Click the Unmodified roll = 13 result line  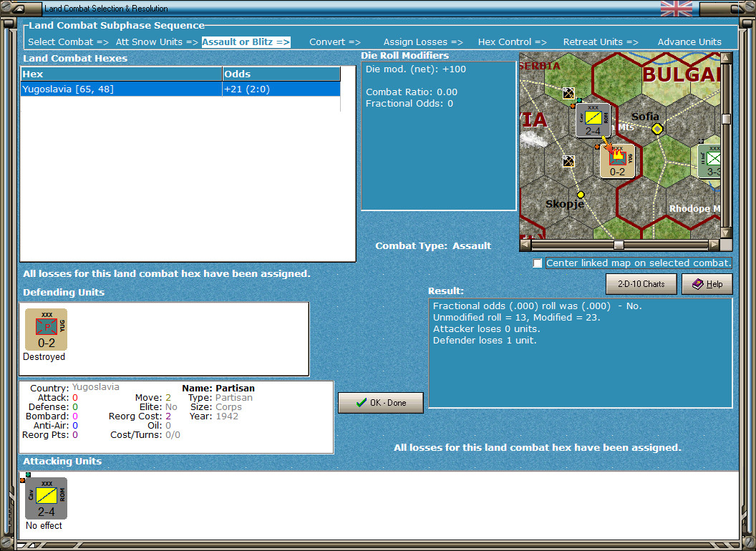click(516, 317)
